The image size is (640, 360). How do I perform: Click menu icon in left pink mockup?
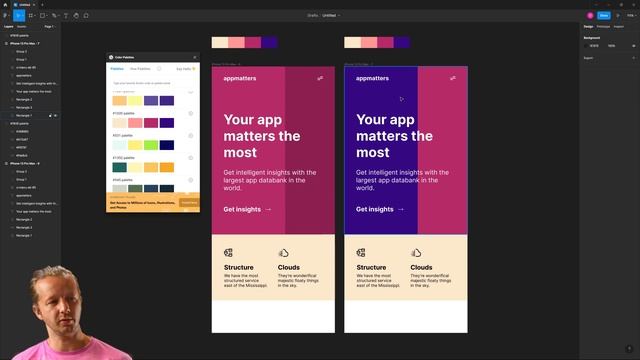(320, 78)
